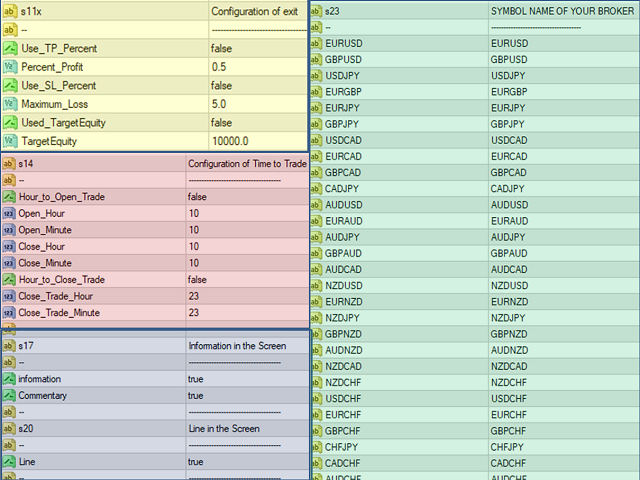Click the information boolean icon
This screenshot has height=480, width=640.
click(9, 379)
